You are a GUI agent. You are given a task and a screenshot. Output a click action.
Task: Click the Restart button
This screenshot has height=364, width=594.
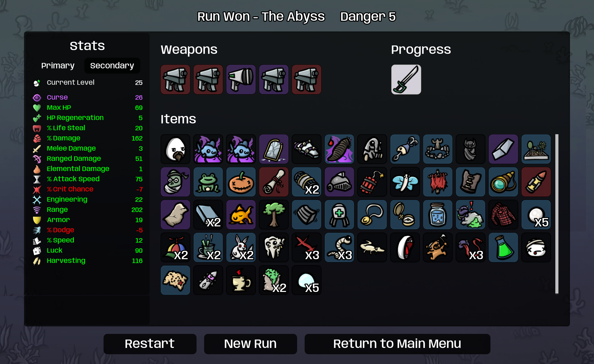pyautogui.click(x=150, y=344)
